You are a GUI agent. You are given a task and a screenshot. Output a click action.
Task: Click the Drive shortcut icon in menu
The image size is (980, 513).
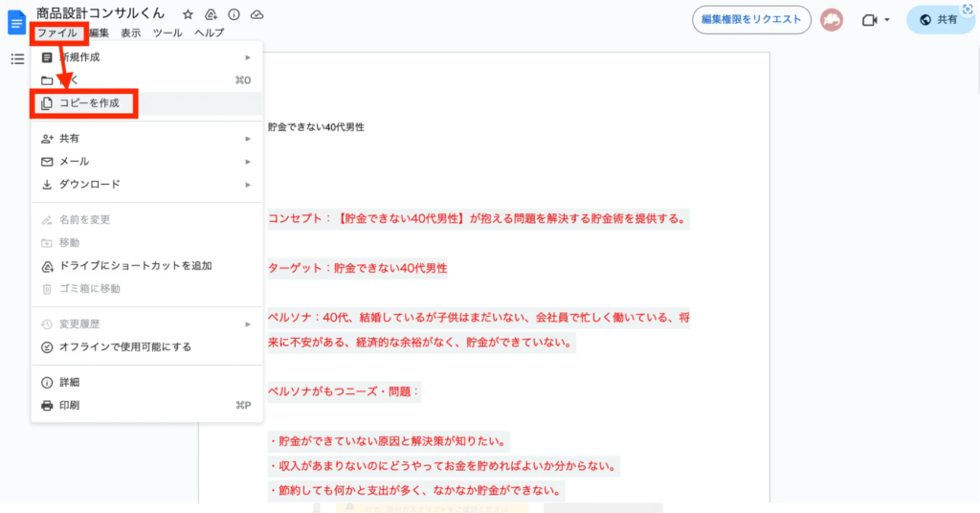tap(47, 267)
